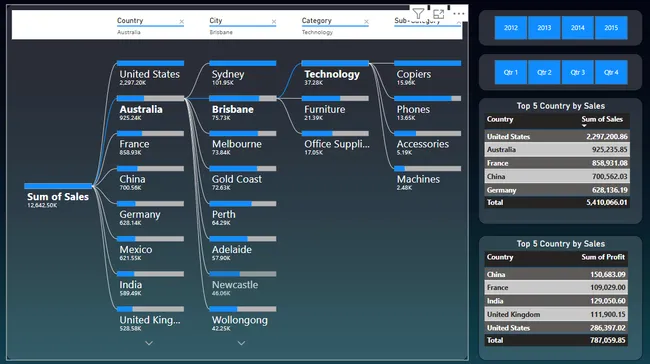The width and height of the screenshot is (650, 364).
Task: Select the Germany node in tree
Action: tap(150, 214)
